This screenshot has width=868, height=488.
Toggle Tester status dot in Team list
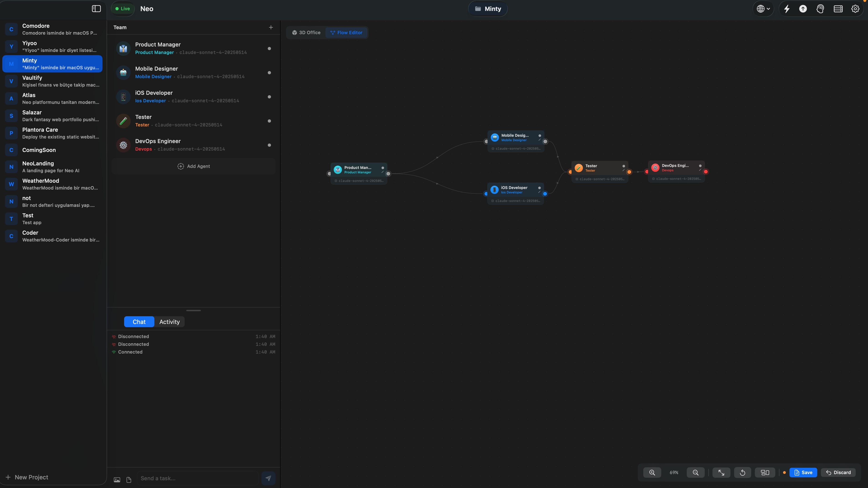click(x=269, y=121)
